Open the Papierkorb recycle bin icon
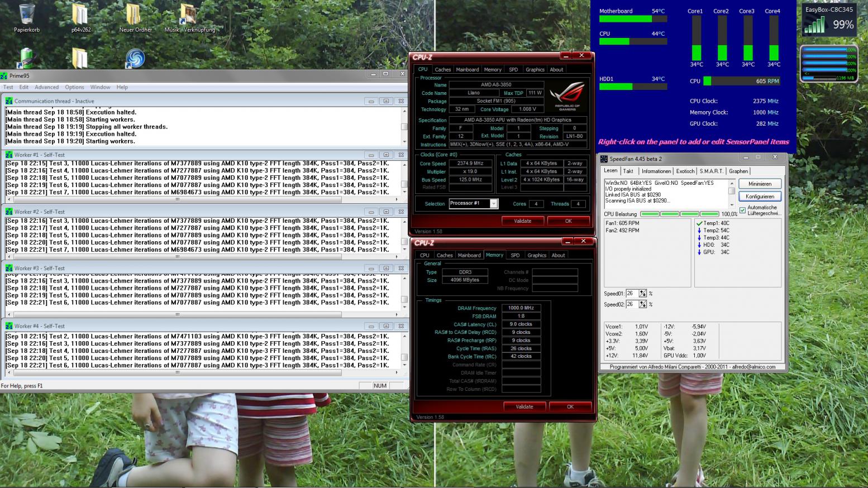 [x=27, y=15]
